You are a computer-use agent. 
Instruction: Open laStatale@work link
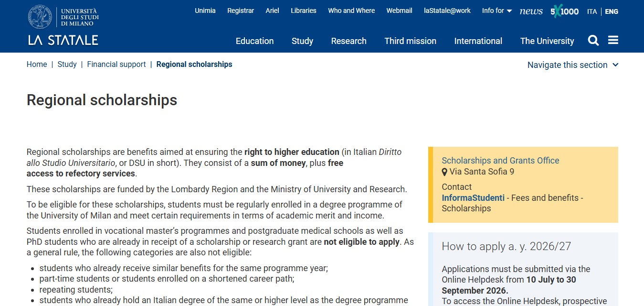(x=447, y=11)
